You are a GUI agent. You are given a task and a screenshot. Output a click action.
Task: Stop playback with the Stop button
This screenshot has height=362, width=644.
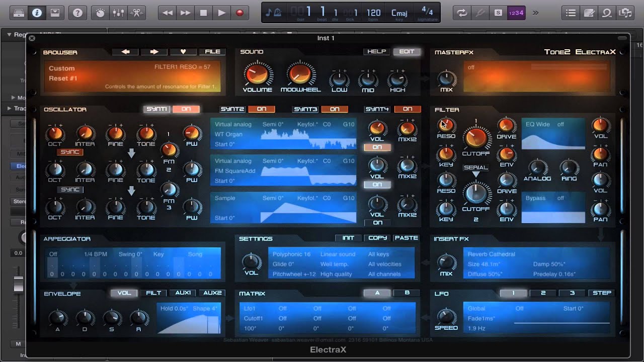(203, 13)
